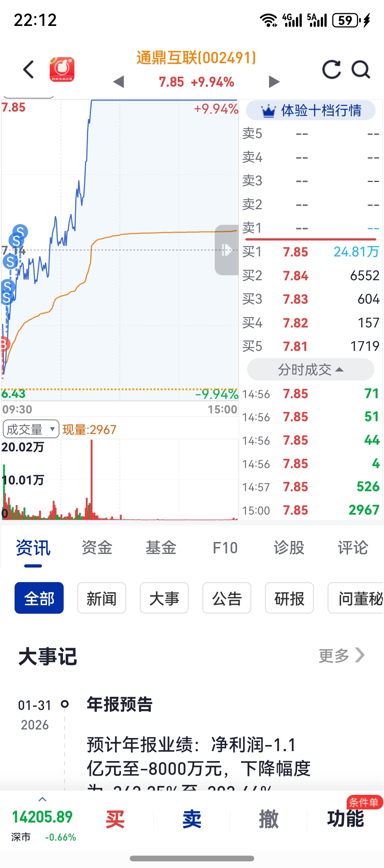Select 买4 price 7.82 row

[310, 323]
